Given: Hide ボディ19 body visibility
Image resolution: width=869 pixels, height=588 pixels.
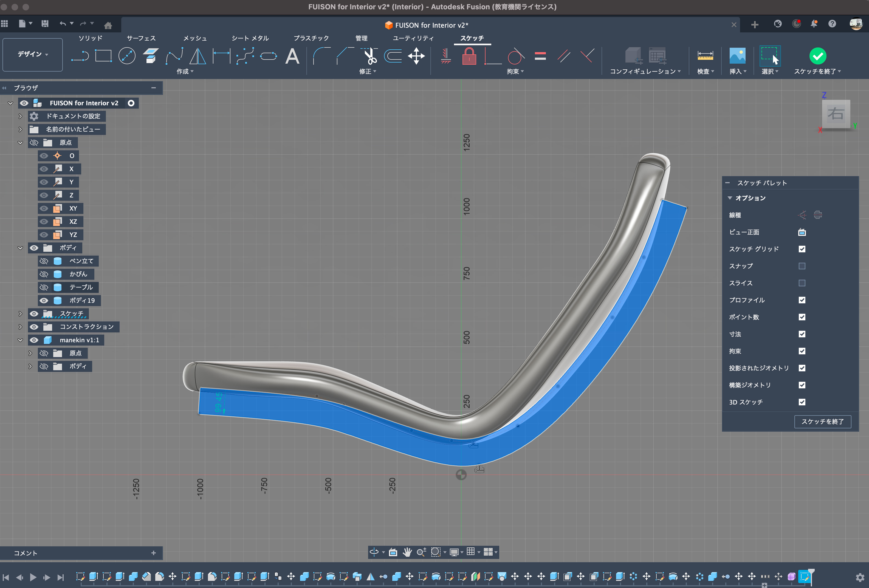Looking at the screenshot, I should (x=44, y=301).
